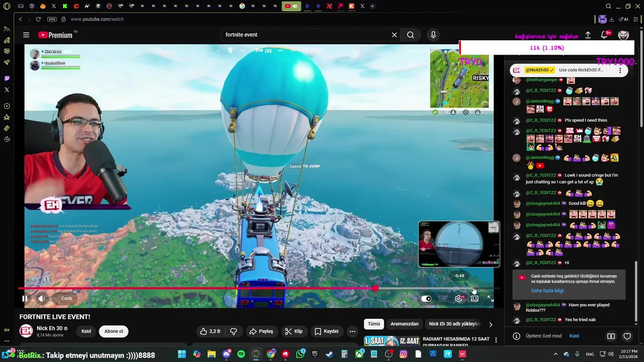
Task: Open Windows Start menu
Action: [x=182, y=354]
